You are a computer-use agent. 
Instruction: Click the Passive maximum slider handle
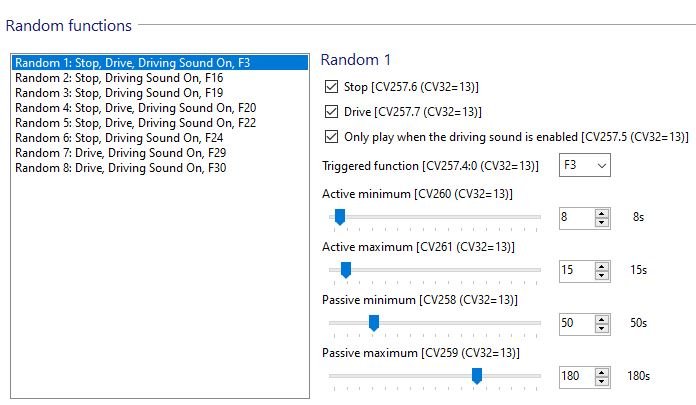tap(477, 376)
